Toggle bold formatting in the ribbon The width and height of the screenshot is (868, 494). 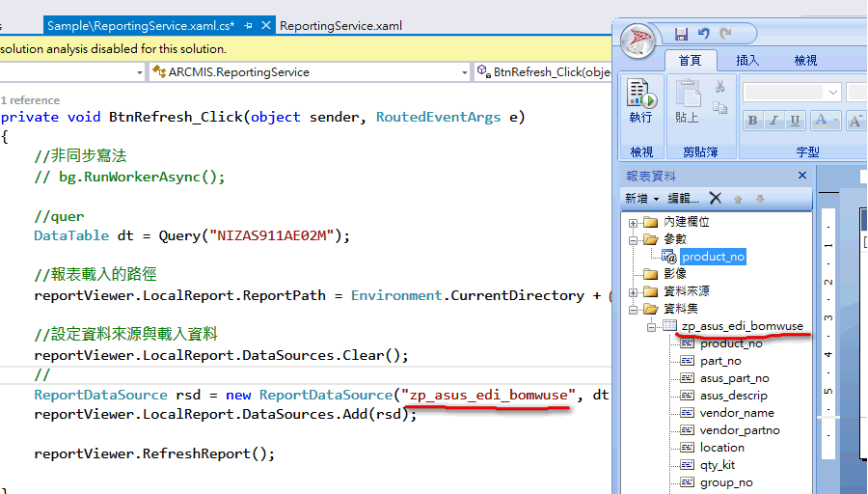point(753,121)
